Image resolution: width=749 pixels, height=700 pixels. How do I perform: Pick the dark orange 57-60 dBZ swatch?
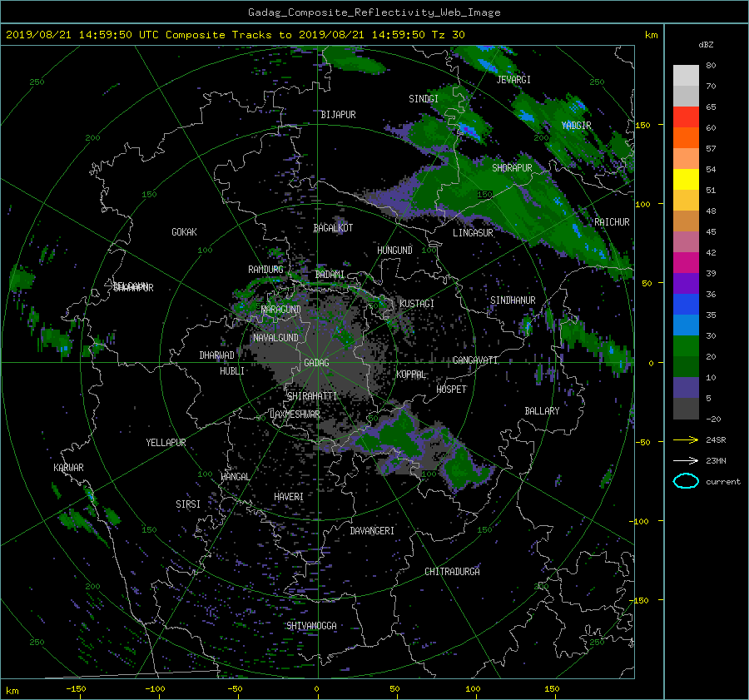click(686, 137)
